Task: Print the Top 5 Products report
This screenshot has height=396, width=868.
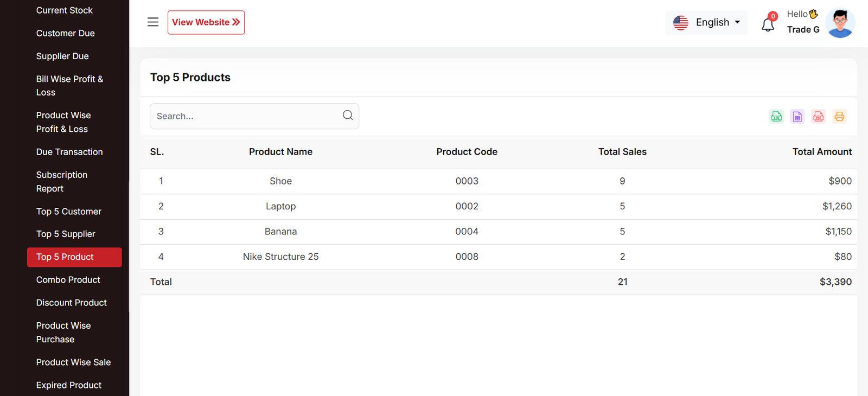Action: [x=839, y=117]
